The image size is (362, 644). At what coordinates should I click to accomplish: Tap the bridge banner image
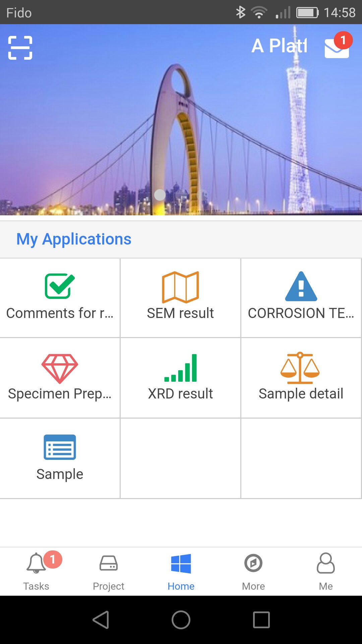181,120
